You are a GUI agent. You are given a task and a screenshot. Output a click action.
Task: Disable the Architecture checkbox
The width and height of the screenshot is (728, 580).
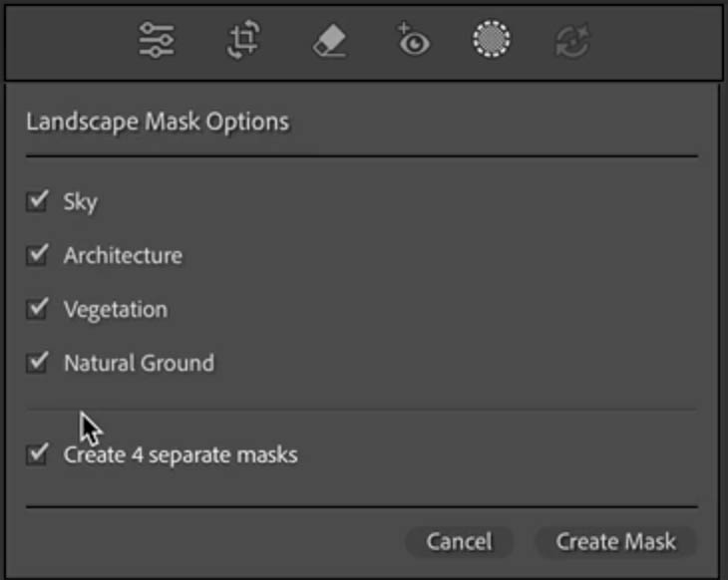(37, 254)
